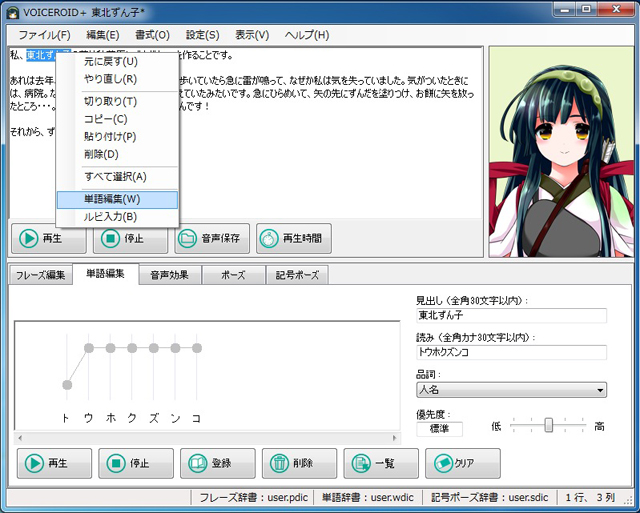Click accent point above コ
Screen dimensions: 640x513
tap(197, 348)
